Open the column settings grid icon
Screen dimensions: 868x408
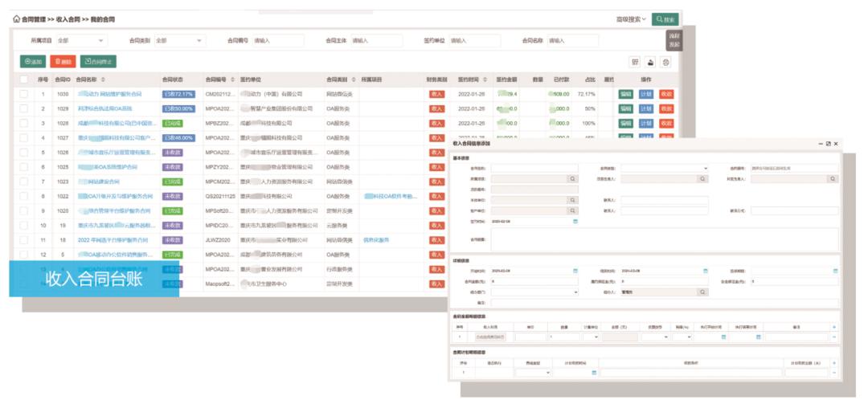(634, 62)
